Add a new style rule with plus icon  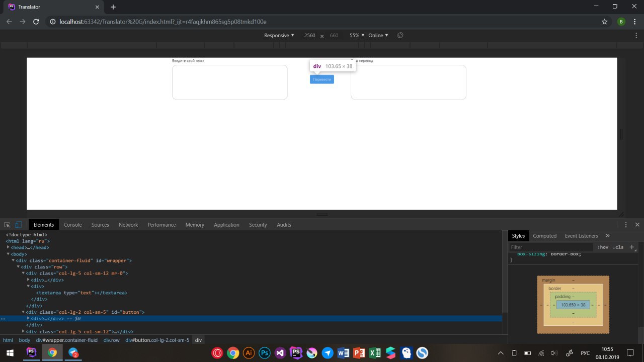632,247
